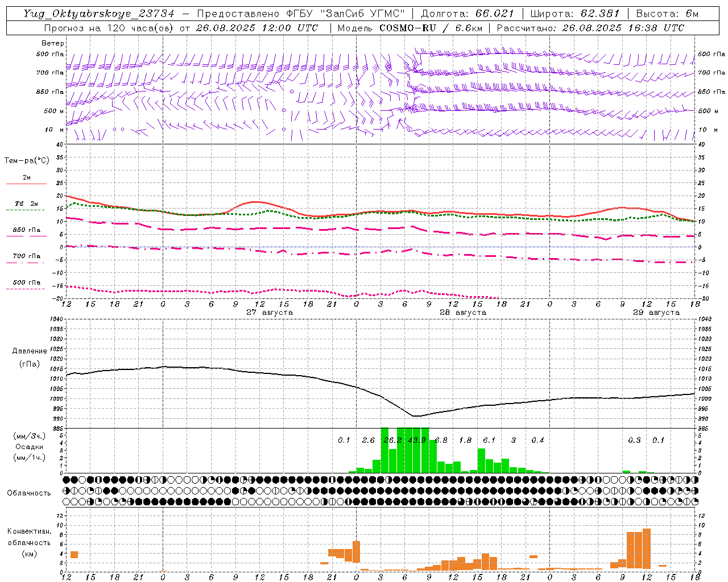728x582 pixels.
Task: Click the Тем-ра(°C) axis label
Action: coord(27,161)
